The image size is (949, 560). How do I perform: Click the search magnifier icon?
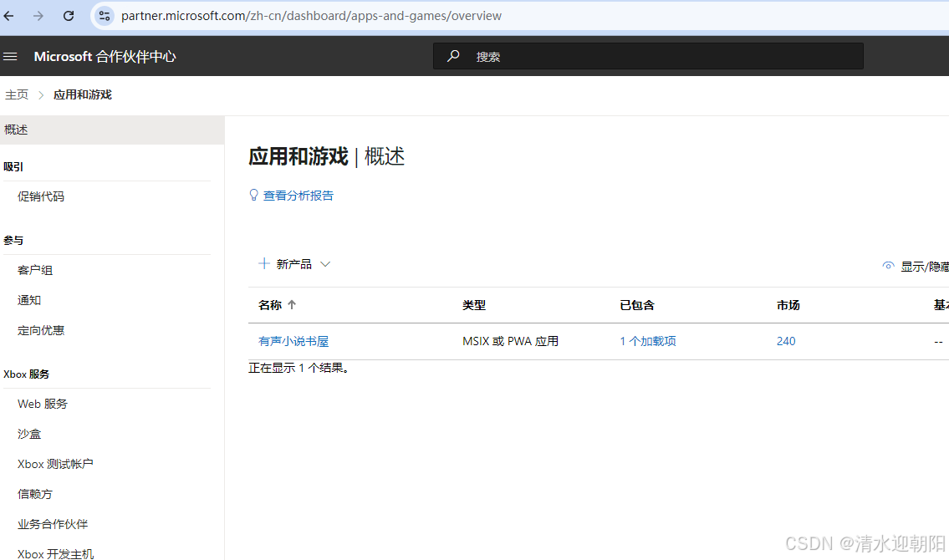point(452,56)
